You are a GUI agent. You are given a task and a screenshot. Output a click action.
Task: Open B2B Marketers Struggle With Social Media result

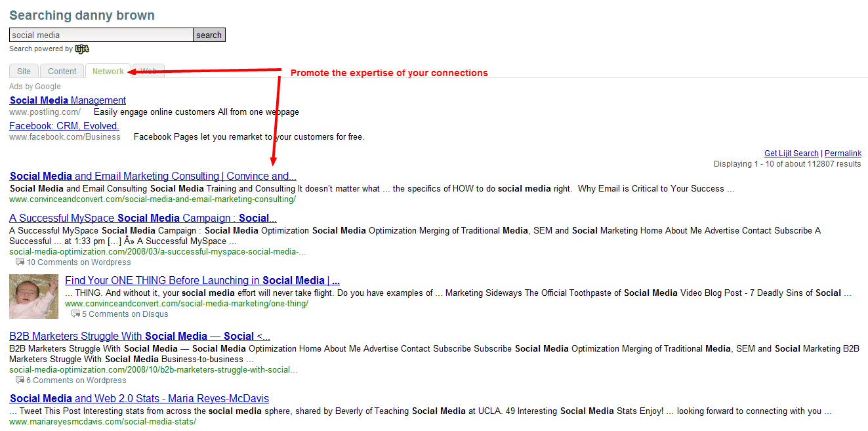[x=140, y=336]
